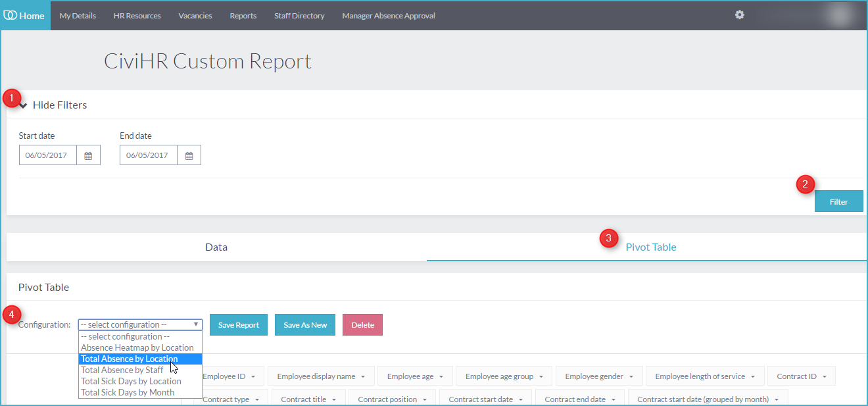
Task: Open the Configuration select dropdown
Action: point(140,324)
